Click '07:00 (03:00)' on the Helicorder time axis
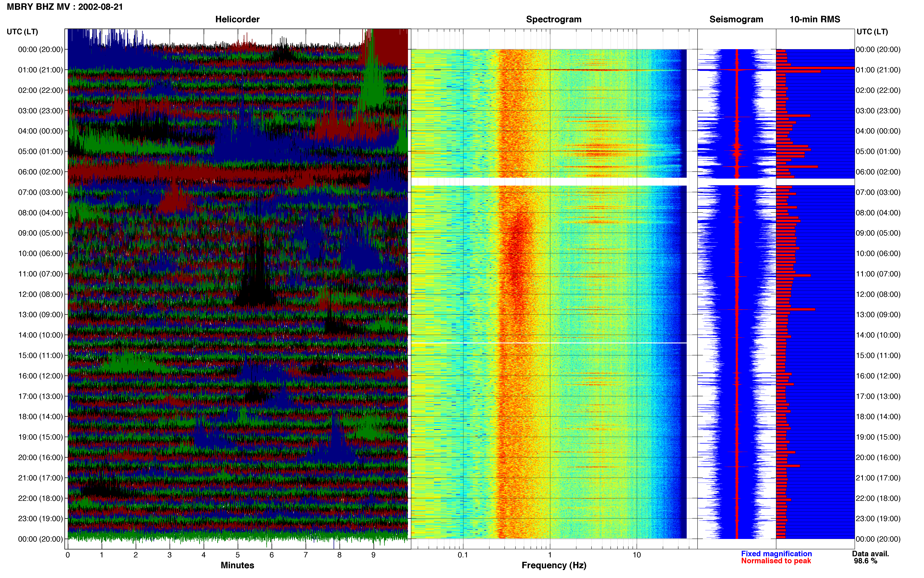 tap(41, 192)
